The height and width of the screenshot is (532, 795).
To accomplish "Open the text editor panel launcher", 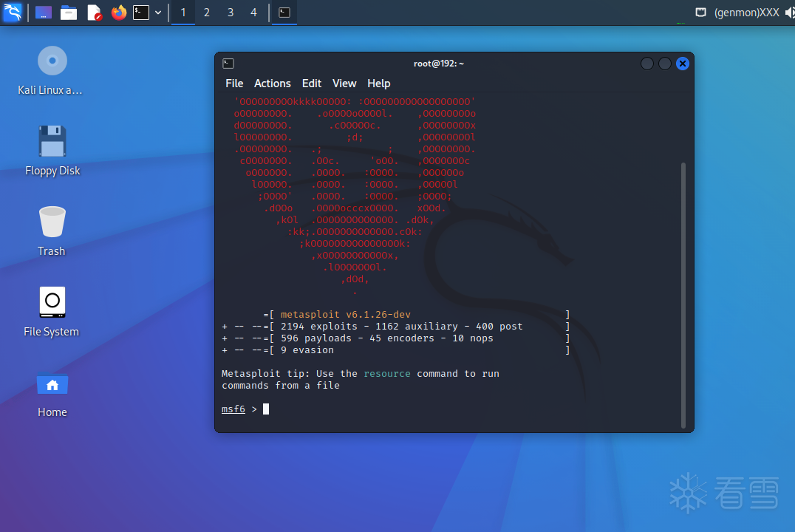I will [x=95, y=12].
